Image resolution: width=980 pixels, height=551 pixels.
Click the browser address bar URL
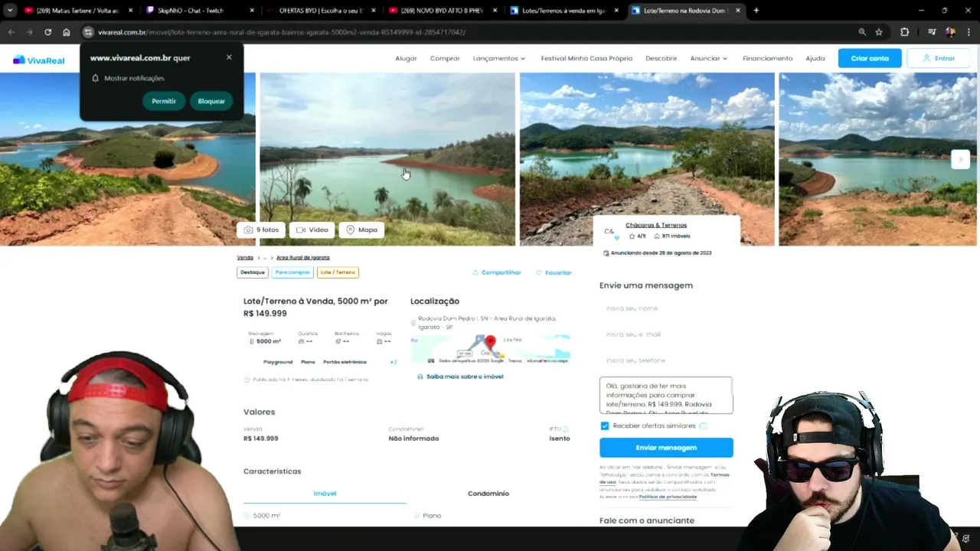tap(282, 32)
